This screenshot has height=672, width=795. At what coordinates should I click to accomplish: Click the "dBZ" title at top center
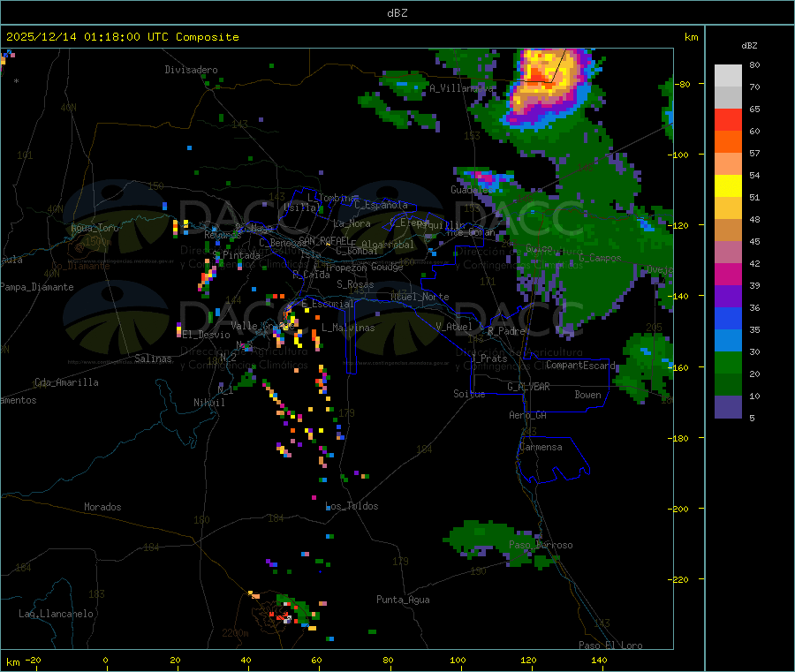coord(397,13)
